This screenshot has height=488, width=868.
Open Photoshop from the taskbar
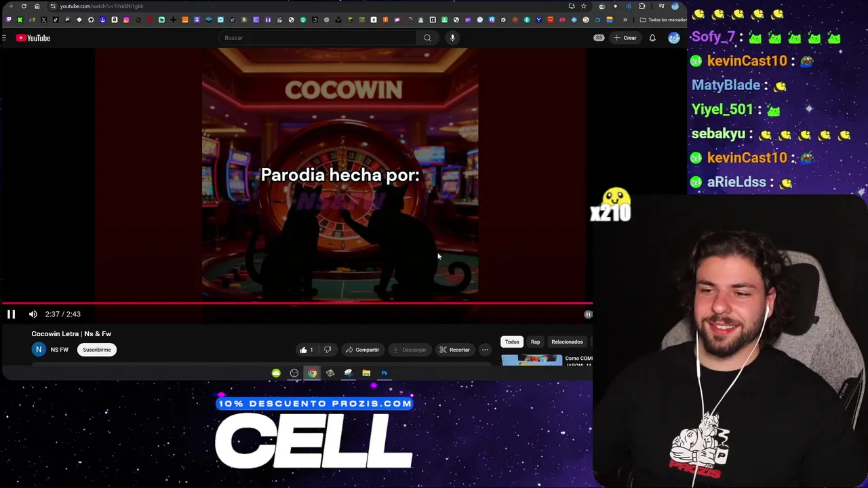click(x=384, y=373)
